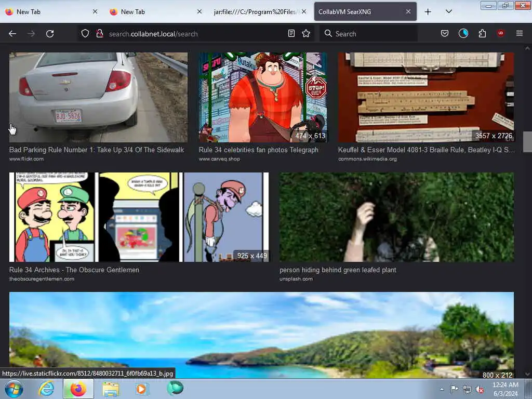The image size is (532, 399).
Task: Open 'Bad Parking Rule Number 1' title
Action: point(97,150)
